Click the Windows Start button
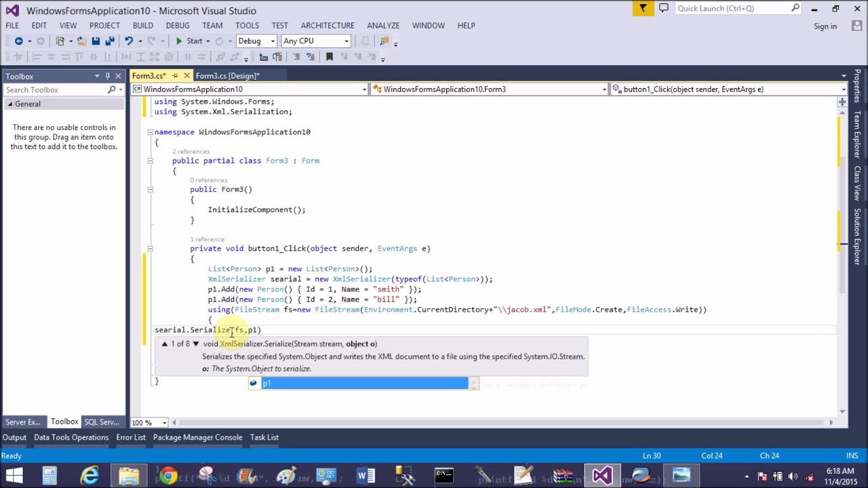The width and height of the screenshot is (868, 488). pos(14,476)
